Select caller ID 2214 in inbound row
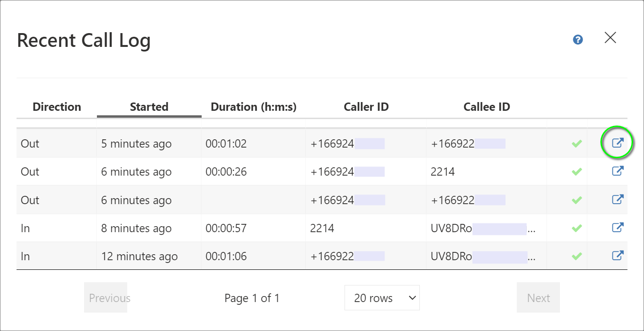 point(322,228)
